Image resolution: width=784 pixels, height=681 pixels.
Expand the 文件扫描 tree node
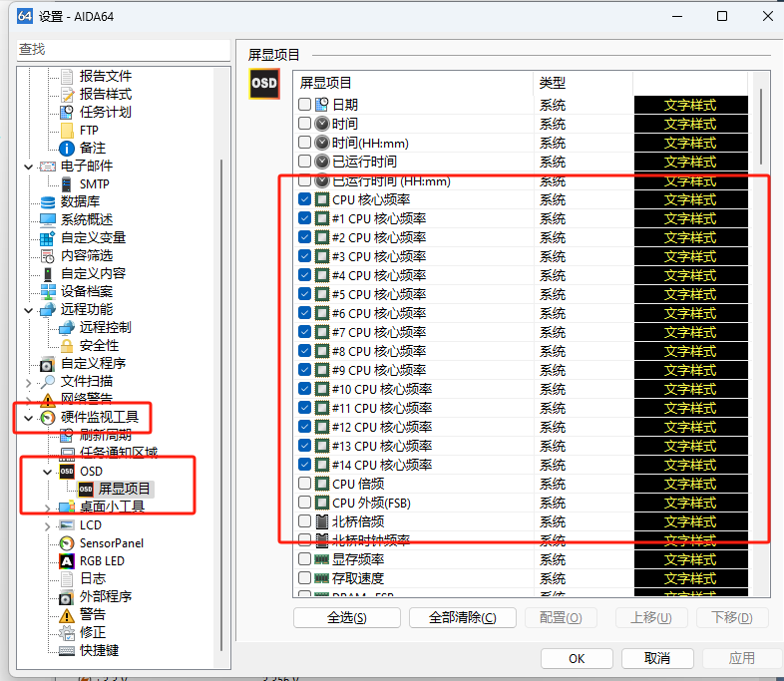click(29, 383)
